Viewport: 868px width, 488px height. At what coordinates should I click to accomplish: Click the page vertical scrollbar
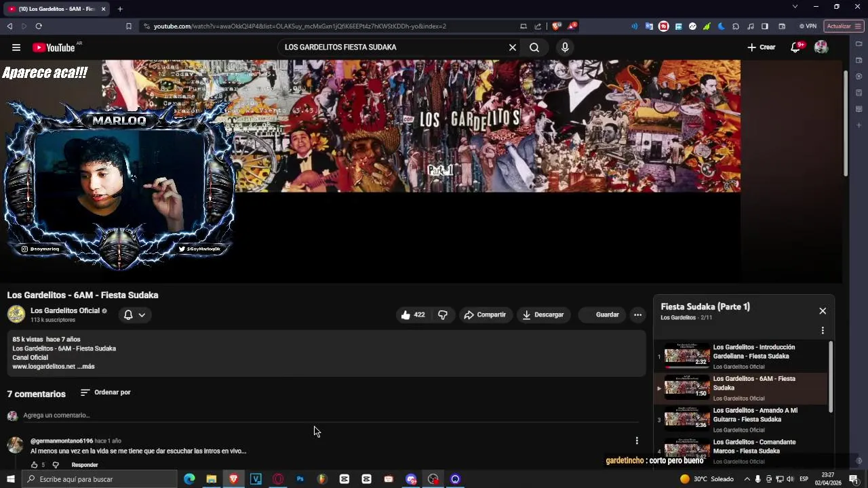pos(845,122)
